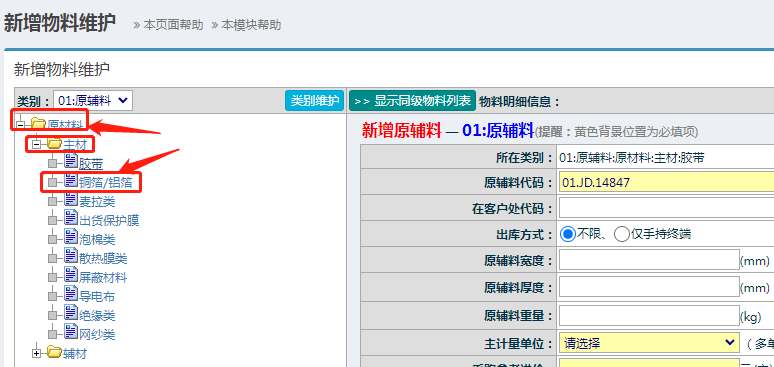Collapse the 主材 tree node

click(x=36, y=145)
